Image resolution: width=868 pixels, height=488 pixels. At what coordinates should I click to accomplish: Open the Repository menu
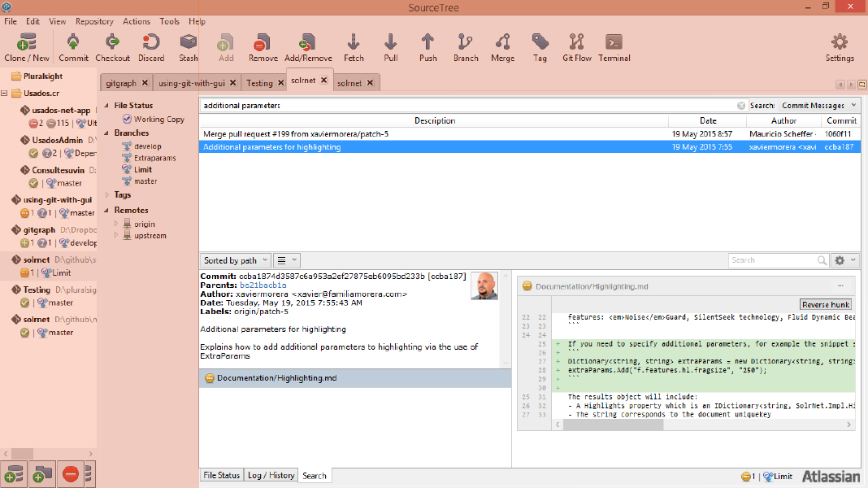pyautogui.click(x=94, y=22)
